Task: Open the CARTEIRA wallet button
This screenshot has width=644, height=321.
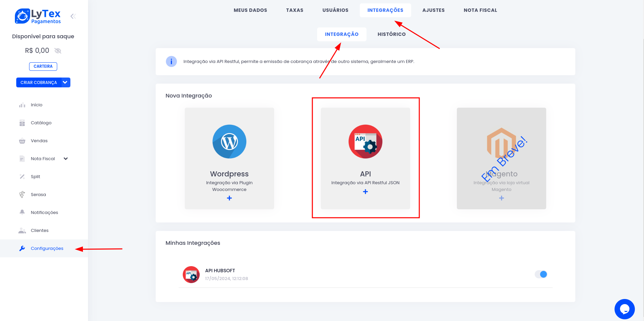Action: (43, 66)
